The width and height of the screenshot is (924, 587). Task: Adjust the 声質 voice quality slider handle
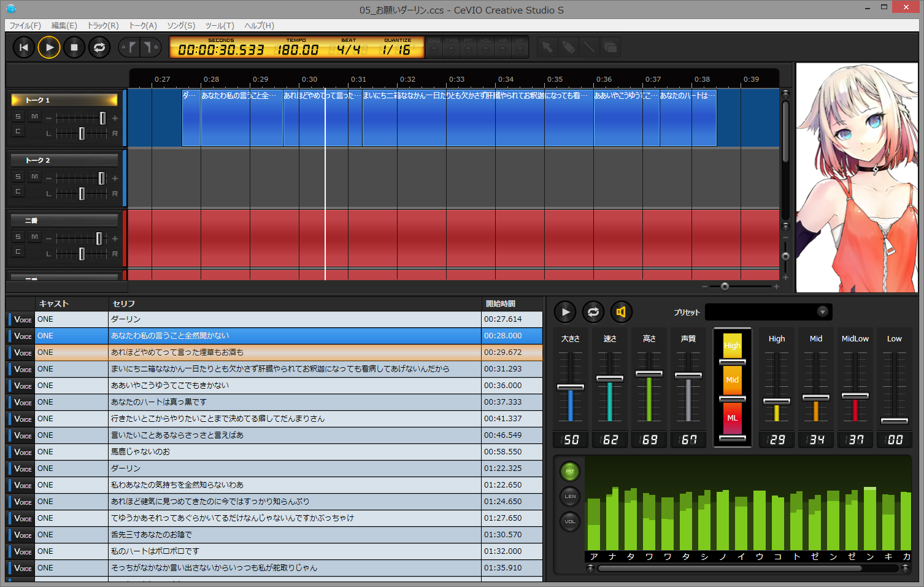688,375
